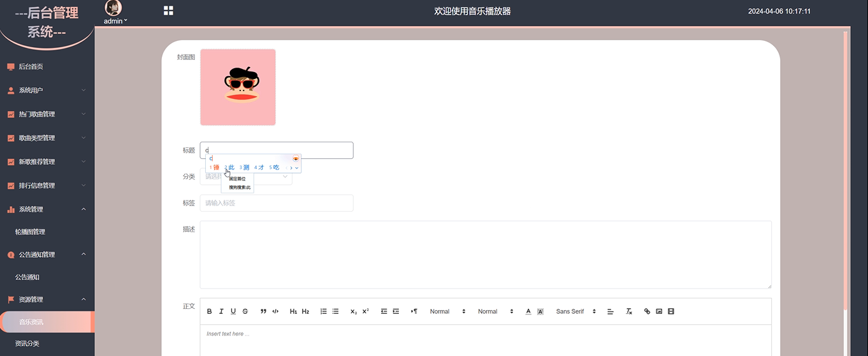Select 音乐资讯 in the sidebar
868x356 pixels.
tap(47, 322)
